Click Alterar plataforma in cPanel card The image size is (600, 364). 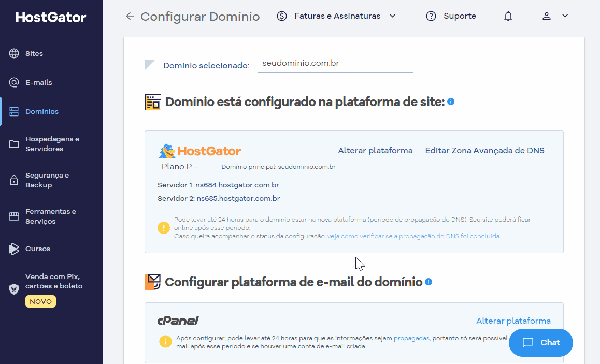[513, 321]
